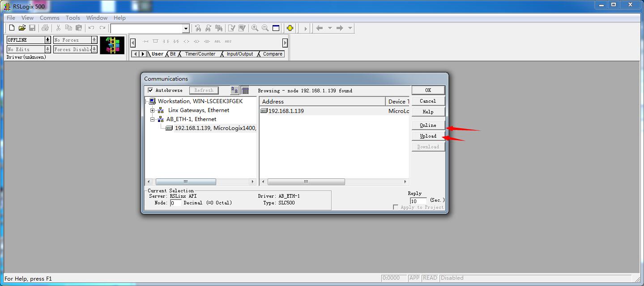Screen dimensions: 644x286
Task: Click the second binoculars Find Next icon
Action: (208, 28)
